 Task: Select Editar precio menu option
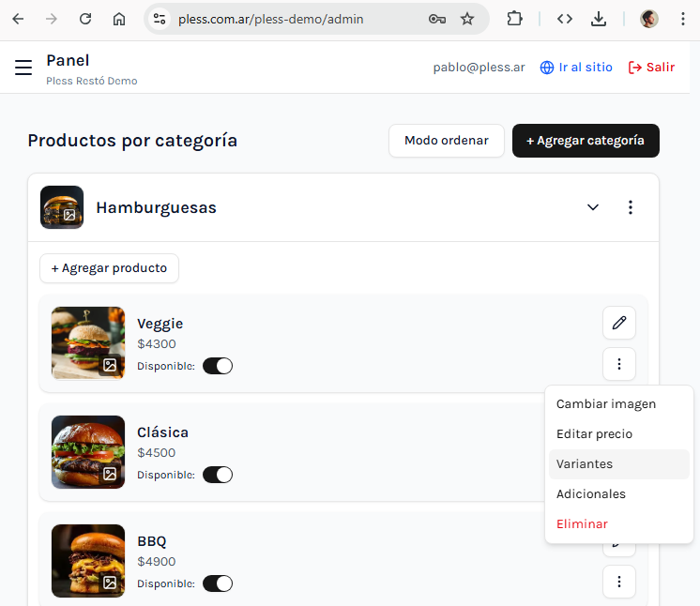pyautogui.click(x=594, y=433)
